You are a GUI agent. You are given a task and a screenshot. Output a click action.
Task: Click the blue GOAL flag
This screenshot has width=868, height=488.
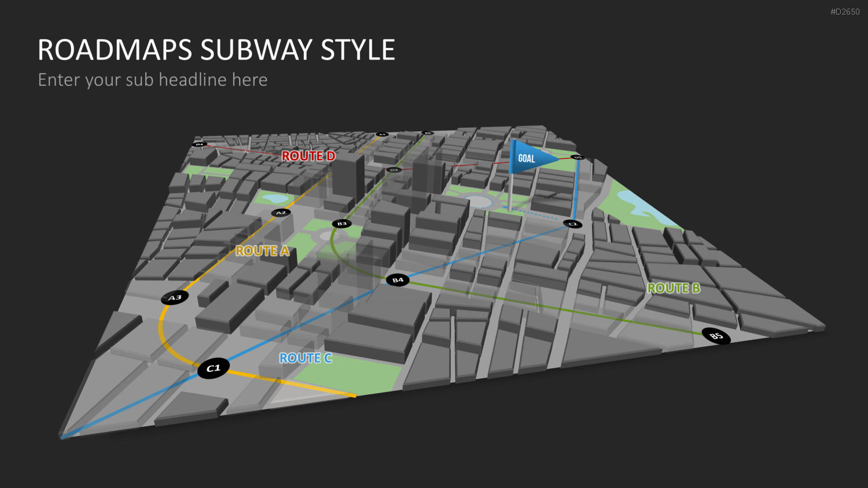(532, 157)
